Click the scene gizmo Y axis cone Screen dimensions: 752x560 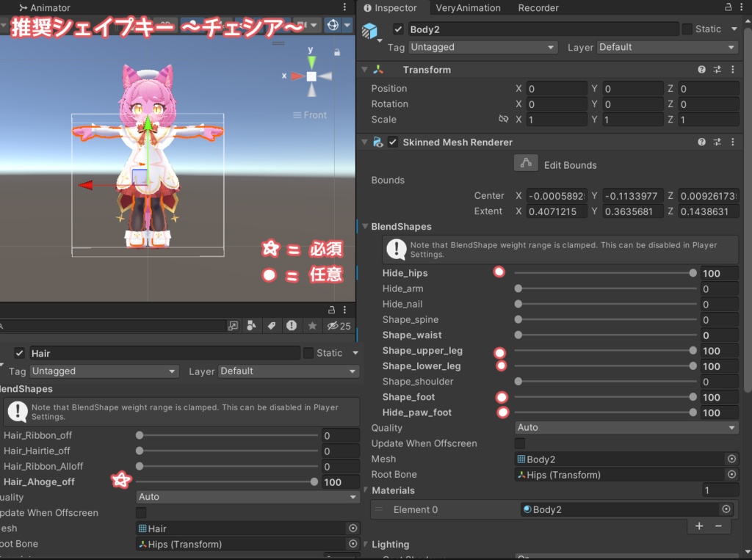coord(311,62)
